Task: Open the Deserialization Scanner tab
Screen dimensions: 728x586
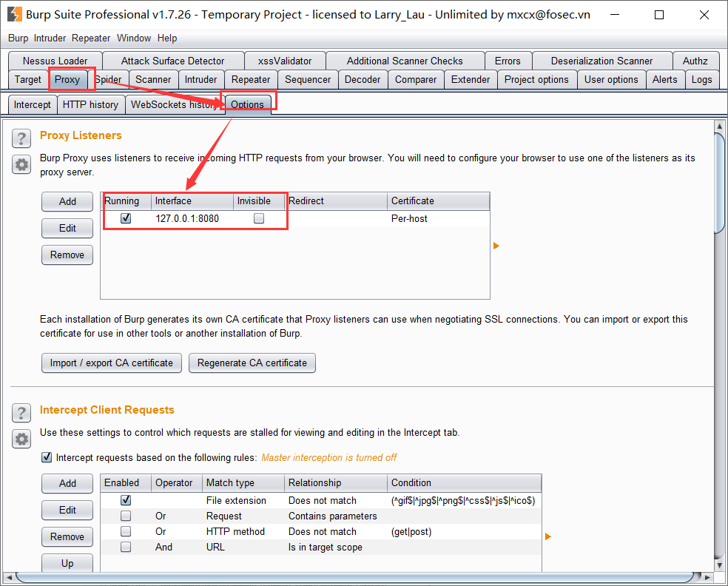Action: click(x=601, y=61)
